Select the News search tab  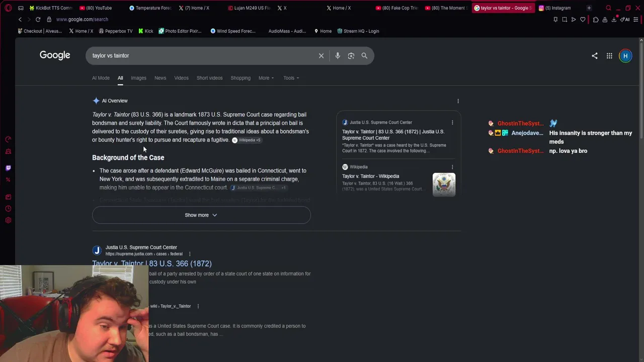click(160, 78)
